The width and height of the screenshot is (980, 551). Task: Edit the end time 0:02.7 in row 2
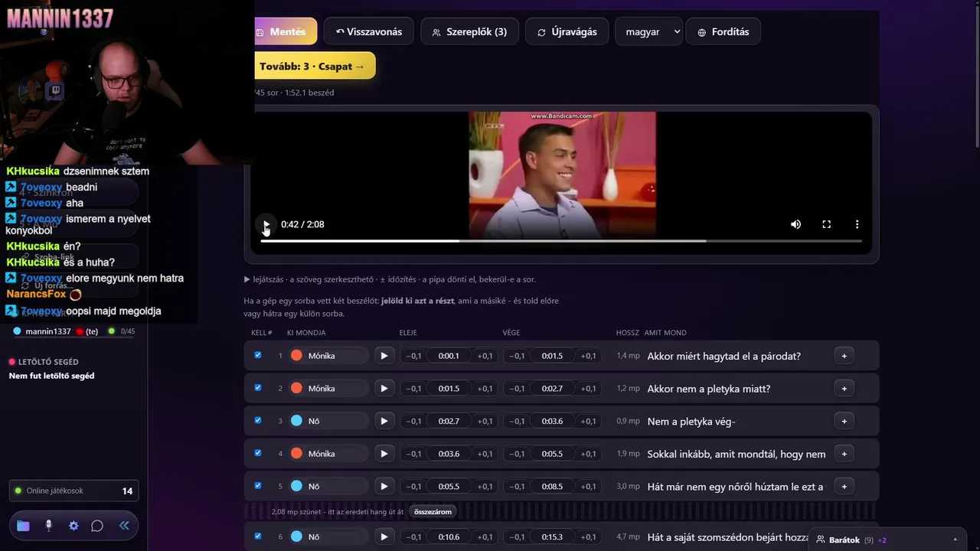pyautogui.click(x=553, y=389)
